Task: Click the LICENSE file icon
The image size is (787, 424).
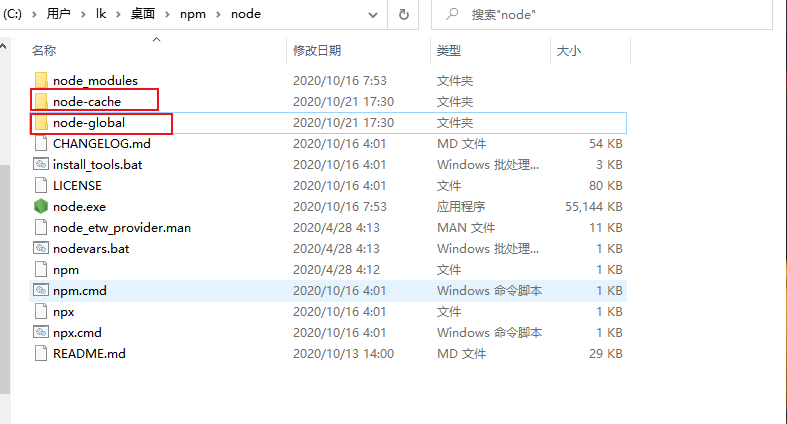Action: [x=41, y=186]
